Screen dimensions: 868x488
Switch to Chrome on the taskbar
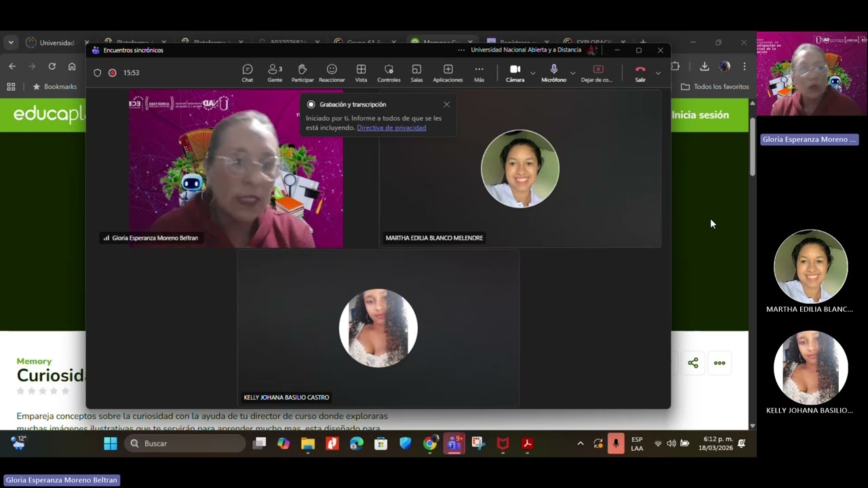pos(430,443)
